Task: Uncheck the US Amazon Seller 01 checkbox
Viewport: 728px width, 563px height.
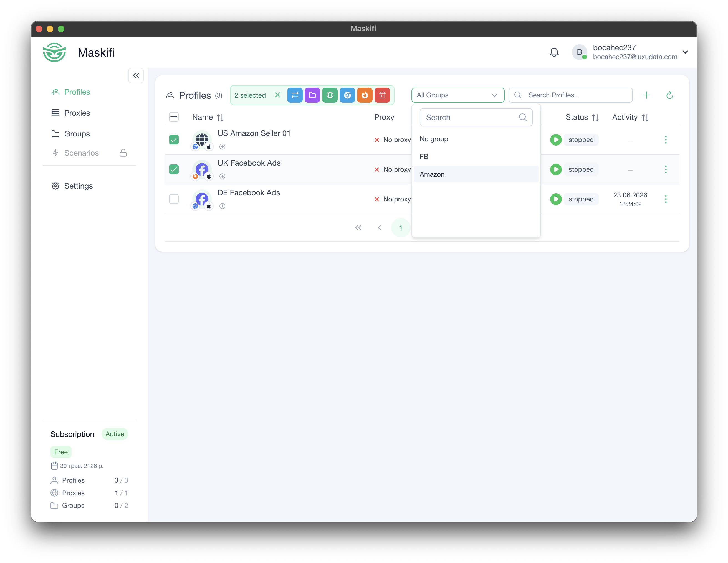Action: [x=174, y=140]
